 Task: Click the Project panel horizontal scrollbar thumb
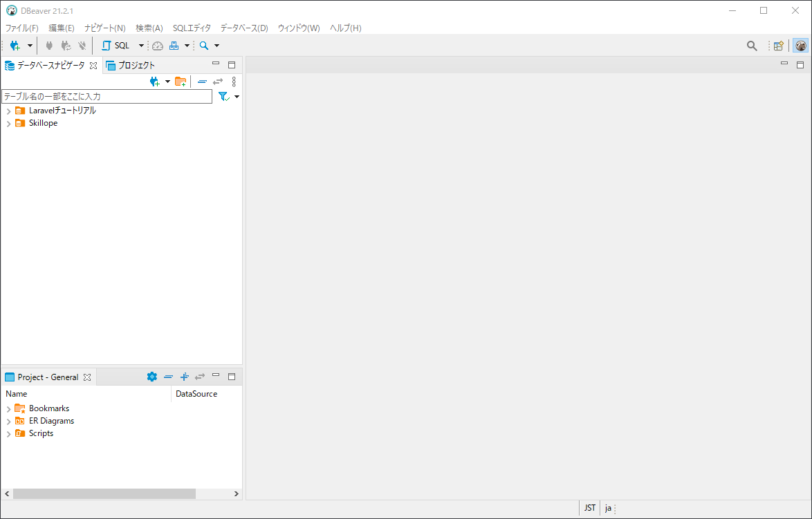click(104, 493)
